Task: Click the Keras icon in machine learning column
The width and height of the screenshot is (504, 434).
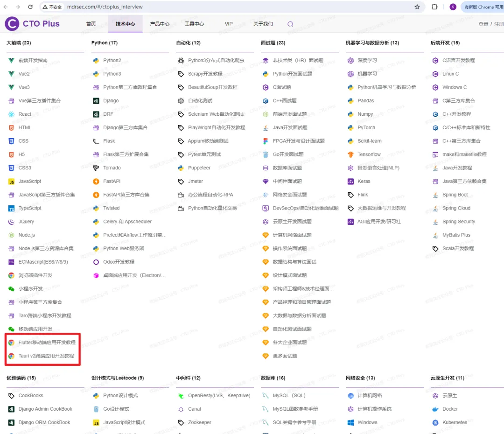Action: pos(350,182)
